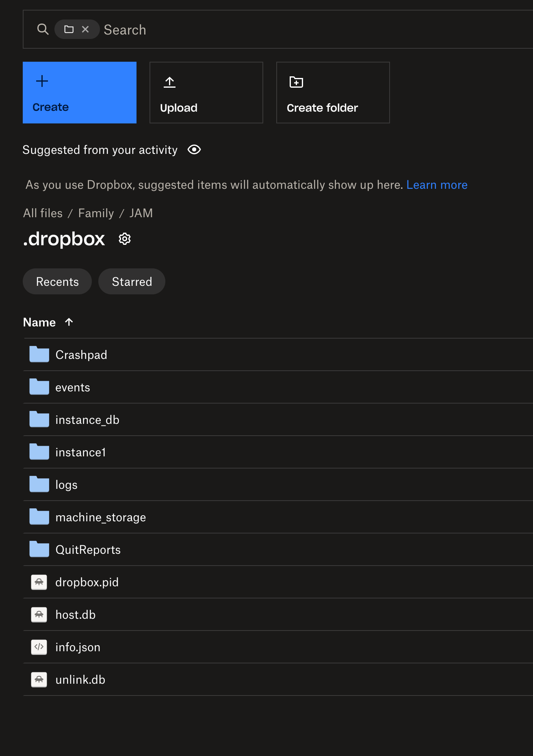Click the logs folder icon
The width and height of the screenshot is (533, 756).
[39, 484]
